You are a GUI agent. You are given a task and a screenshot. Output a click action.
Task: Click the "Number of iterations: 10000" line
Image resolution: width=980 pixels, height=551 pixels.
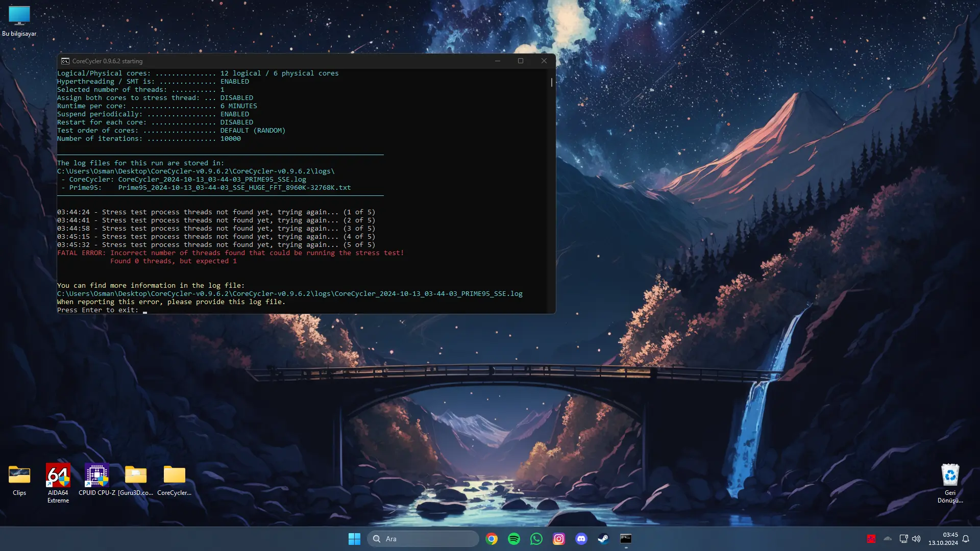coord(149,139)
